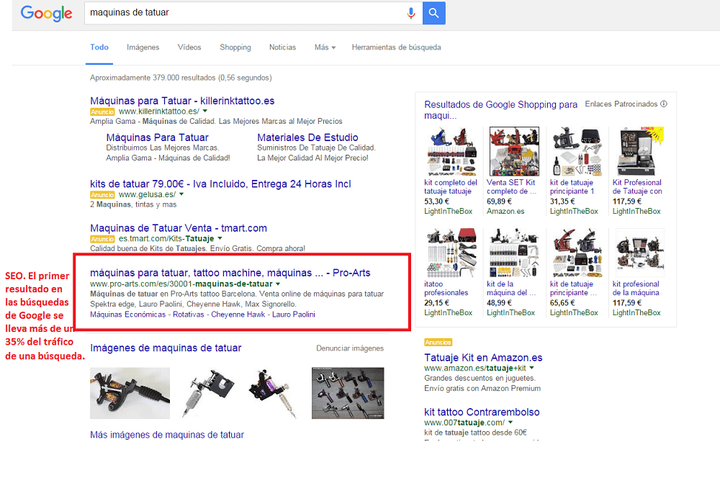Click the Google logo

pos(46,14)
